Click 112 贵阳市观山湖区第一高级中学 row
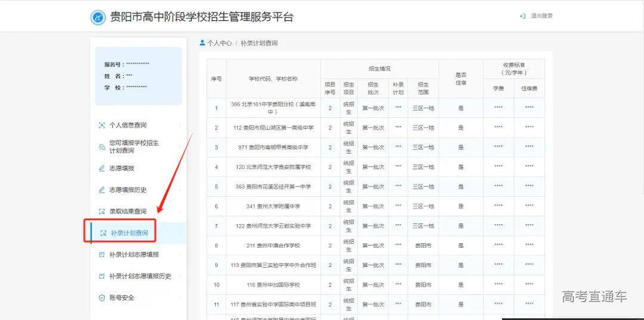This screenshot has width=644, height=320. (376, 128)
